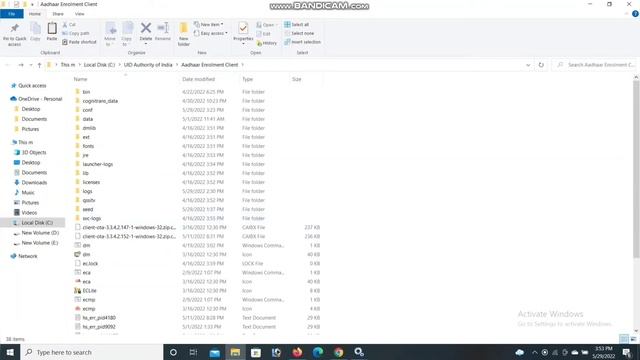Open Firefox from the taskbar
Screen dimensions: 640x360
[x=297, y=352]
